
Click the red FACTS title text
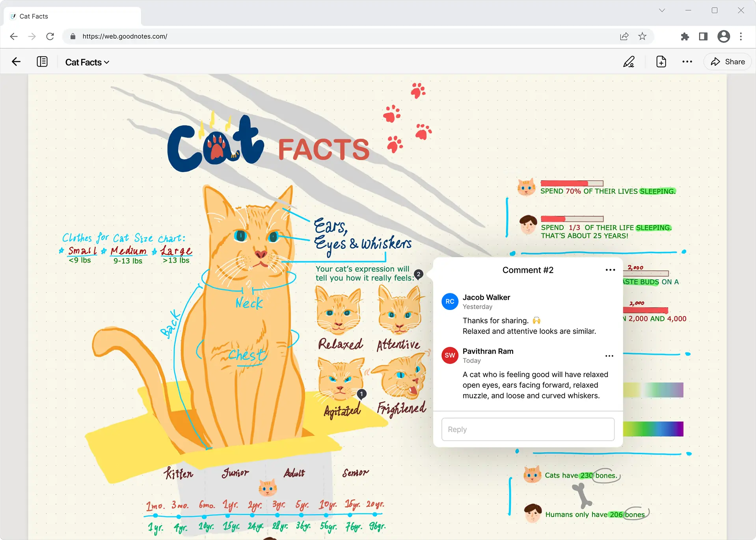pyautogui.click(x=324, y=149)
